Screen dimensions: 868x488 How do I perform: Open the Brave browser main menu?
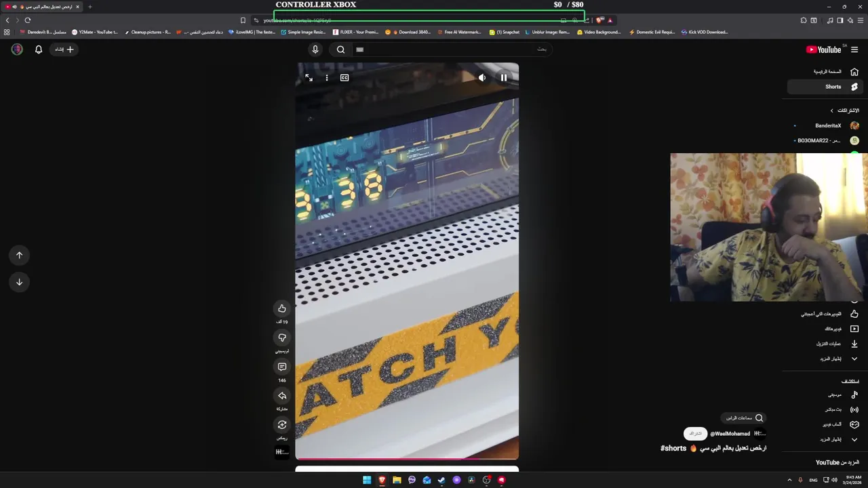pyautogui.click(x=861, y=20)
